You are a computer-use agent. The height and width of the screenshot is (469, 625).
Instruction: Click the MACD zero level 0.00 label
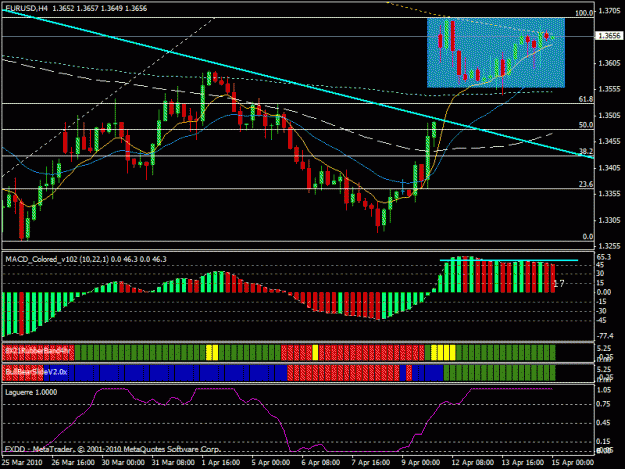click(x=603, y=292)
